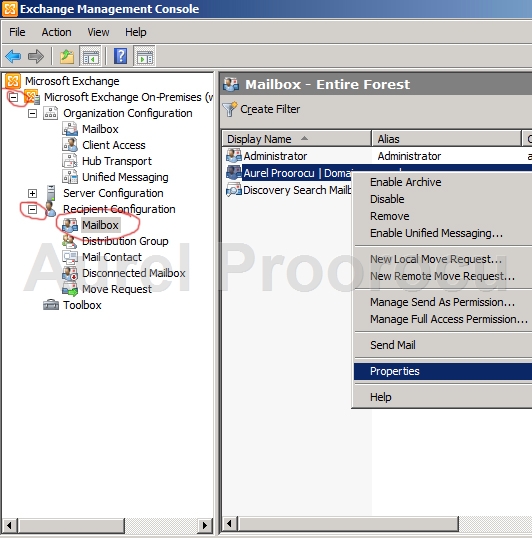Choose Properties from the context menu
The width and height of the screenshot is (532, 538).
pos(443,371)
